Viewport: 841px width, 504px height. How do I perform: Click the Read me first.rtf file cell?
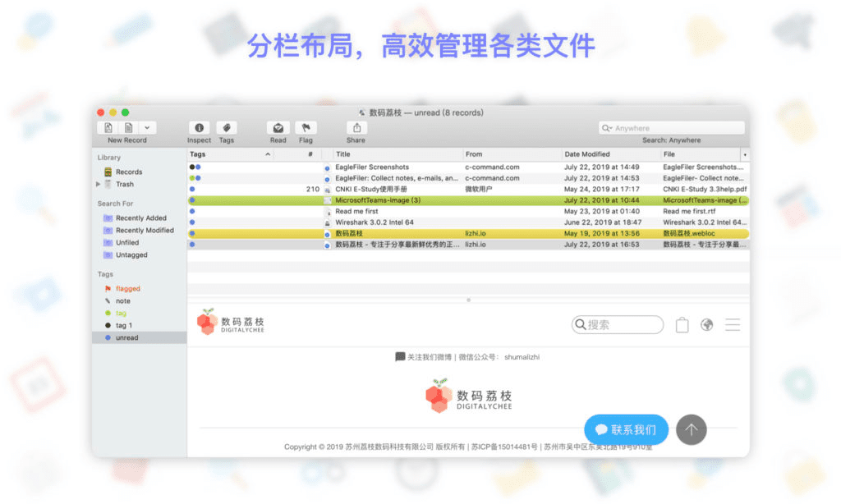[x=689, y=211]
